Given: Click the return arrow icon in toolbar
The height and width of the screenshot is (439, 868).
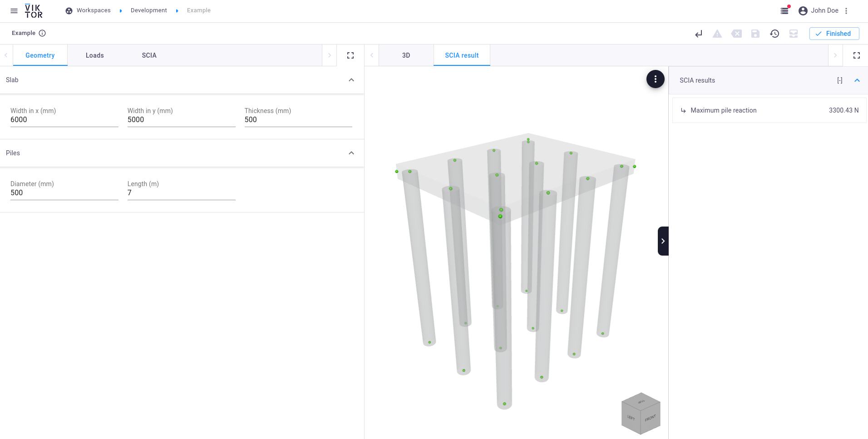Looking at the screenshot, I should coord(699,34).
